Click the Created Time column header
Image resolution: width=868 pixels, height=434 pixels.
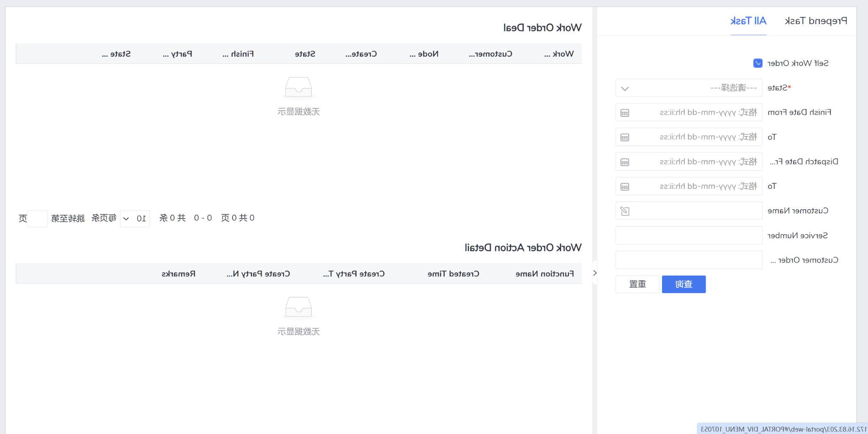453,274
